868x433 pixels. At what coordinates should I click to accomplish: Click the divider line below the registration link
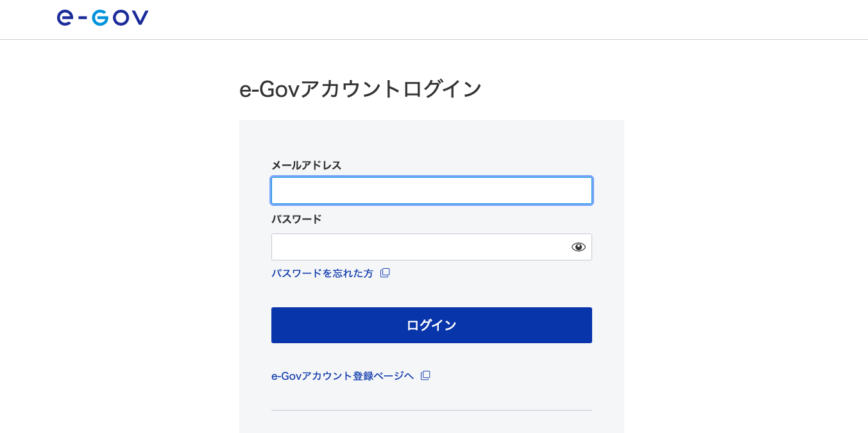tap(432, 410)
